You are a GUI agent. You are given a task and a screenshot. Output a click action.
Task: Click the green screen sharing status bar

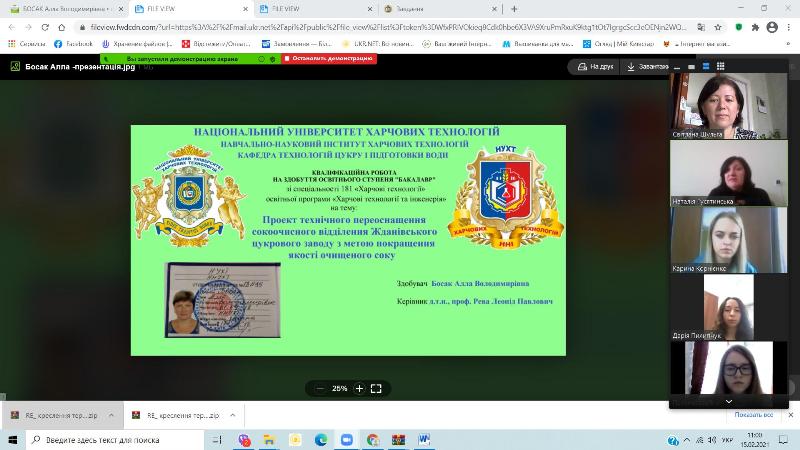[190, 59]
